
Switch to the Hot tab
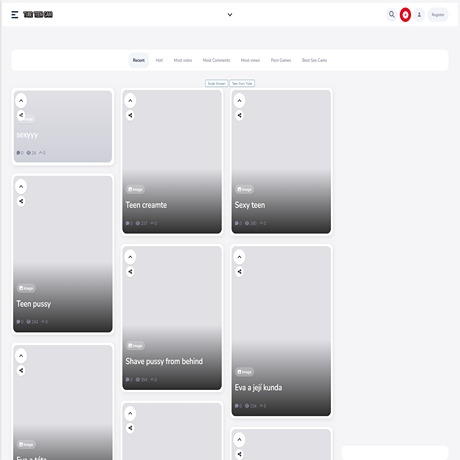point(159,60)
